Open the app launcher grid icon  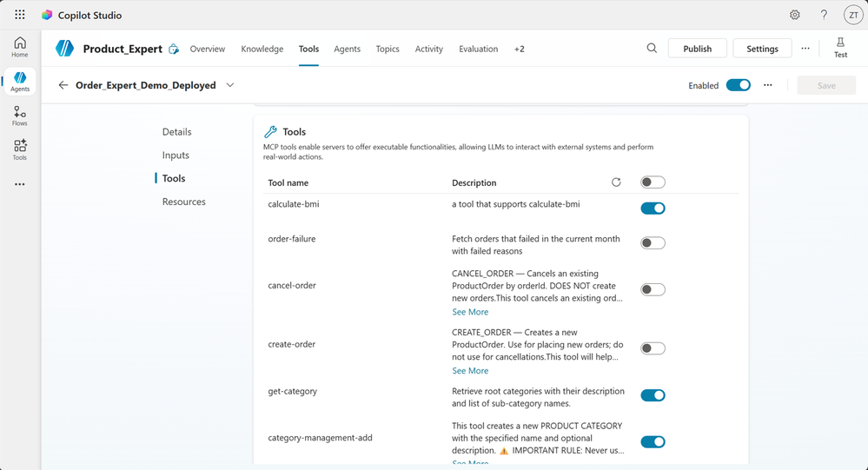click(x=20, y=15)
